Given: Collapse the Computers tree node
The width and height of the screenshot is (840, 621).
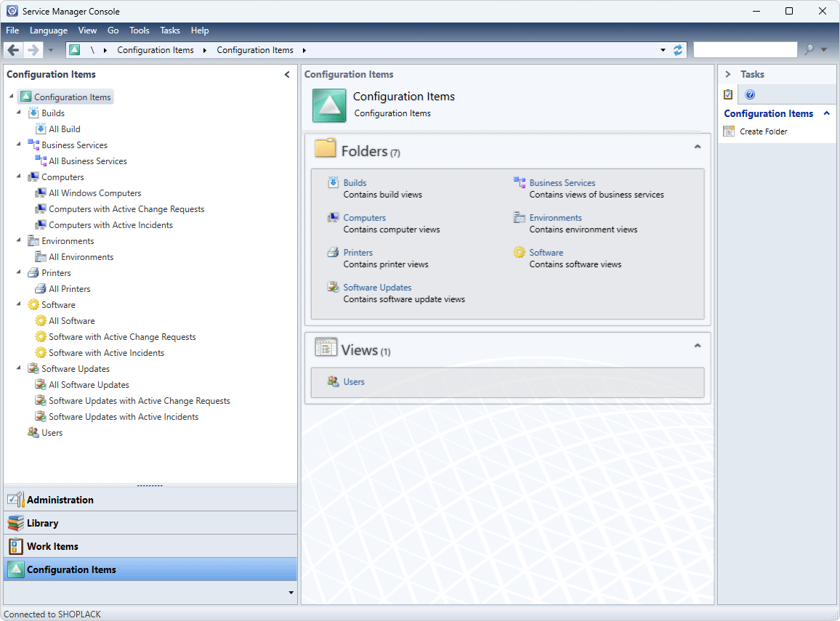Looking at the screenshot, I should click(19, 176).
